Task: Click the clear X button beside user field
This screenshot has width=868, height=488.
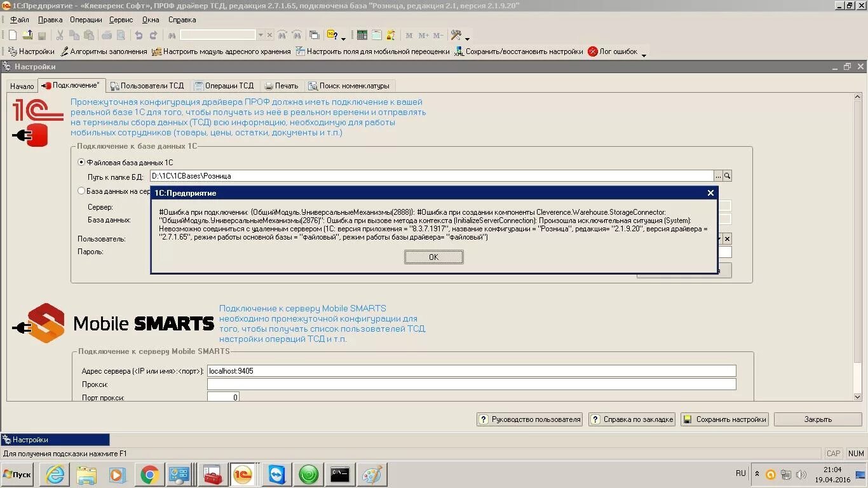Action: point(727,239)
